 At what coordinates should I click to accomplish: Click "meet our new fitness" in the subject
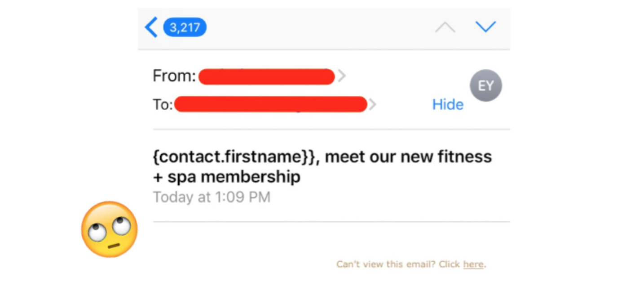(x=408, y=157)
